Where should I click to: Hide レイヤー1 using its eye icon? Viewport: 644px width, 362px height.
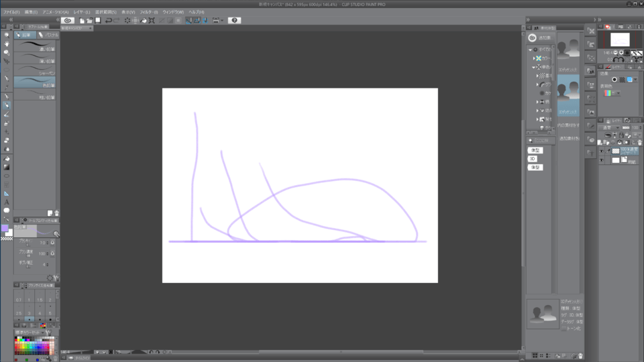(602, 152)
